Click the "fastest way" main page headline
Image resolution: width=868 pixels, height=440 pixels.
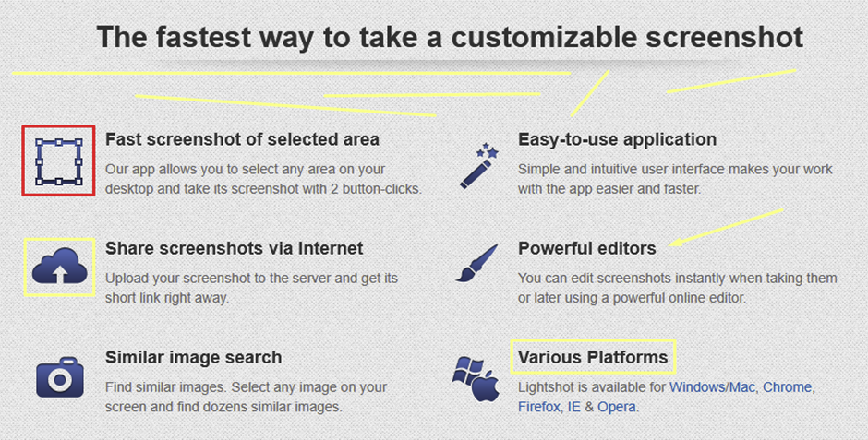coord(450,37)
